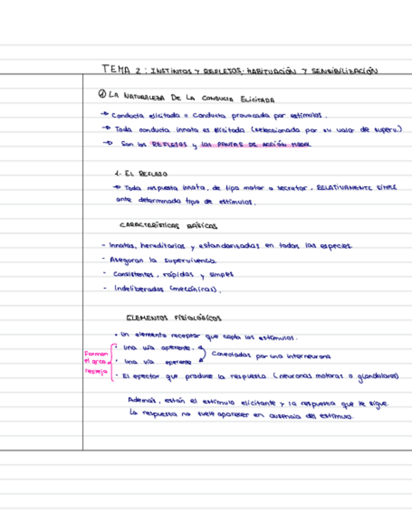Select heading "La naturaleza de la conducta elicitada"
This screenshot has height=532, width=412.
click(192, 98)
